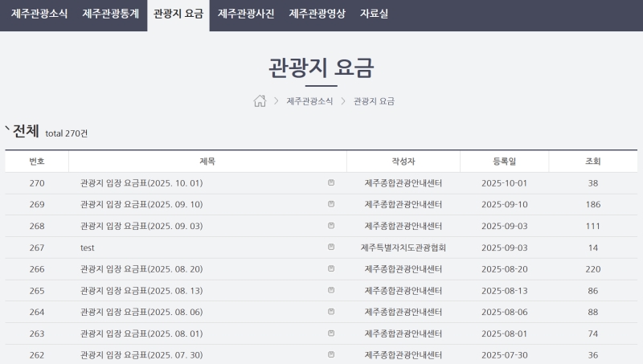Click attachment icon in row 270

331,183
